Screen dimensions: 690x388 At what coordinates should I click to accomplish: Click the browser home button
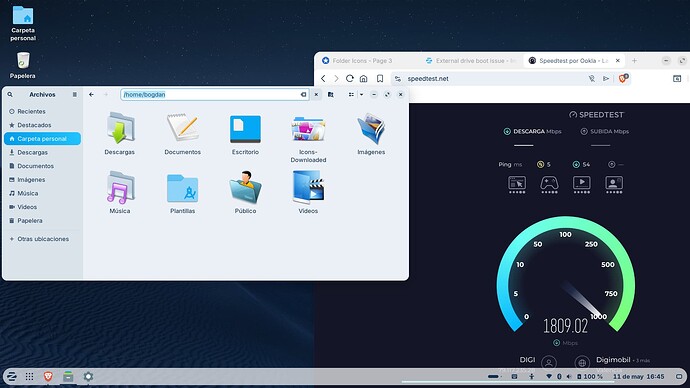tap(363, 78)
